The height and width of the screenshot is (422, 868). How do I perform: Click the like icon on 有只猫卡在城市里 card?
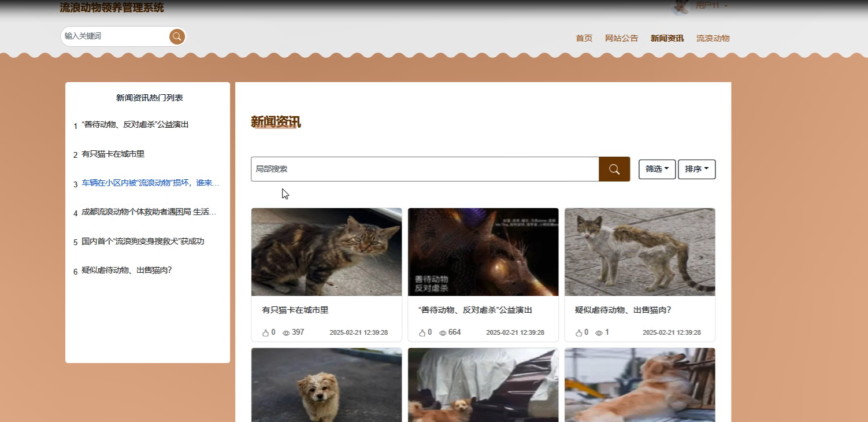point(266,333)
